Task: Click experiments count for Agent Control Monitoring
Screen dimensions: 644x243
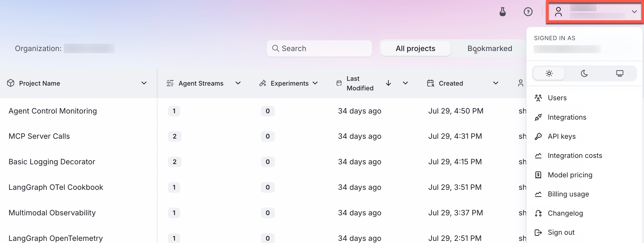Action: 268,111
